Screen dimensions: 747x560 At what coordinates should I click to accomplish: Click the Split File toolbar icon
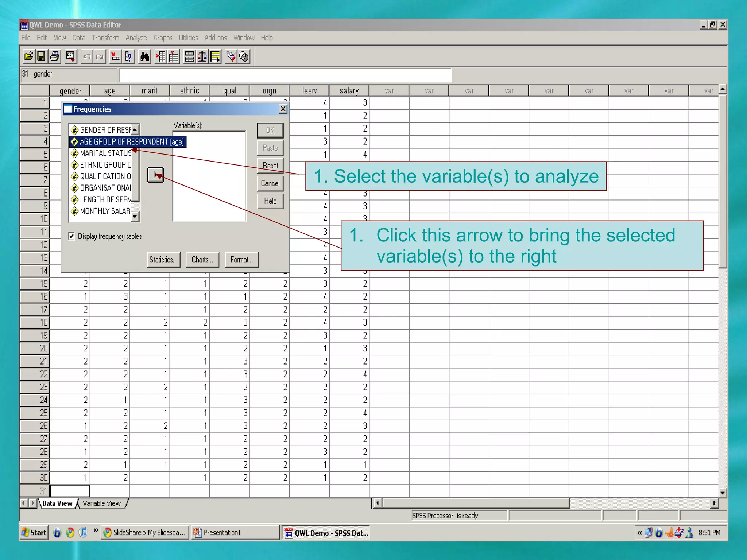[x=189, y=57]
